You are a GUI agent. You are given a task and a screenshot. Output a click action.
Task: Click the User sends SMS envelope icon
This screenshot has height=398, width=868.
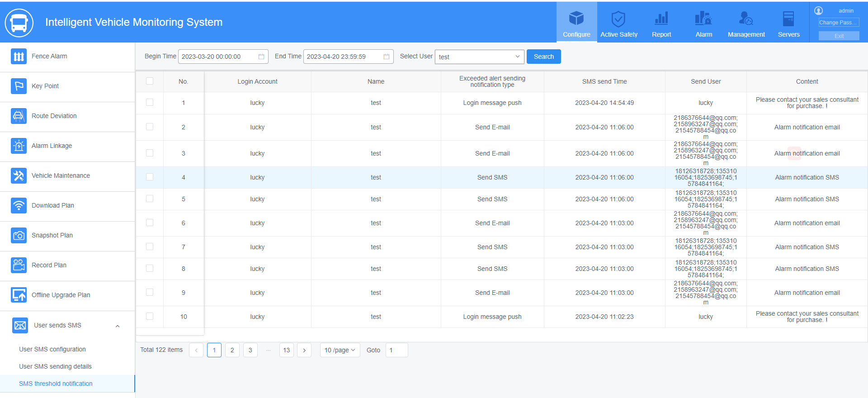pos(20,325)
